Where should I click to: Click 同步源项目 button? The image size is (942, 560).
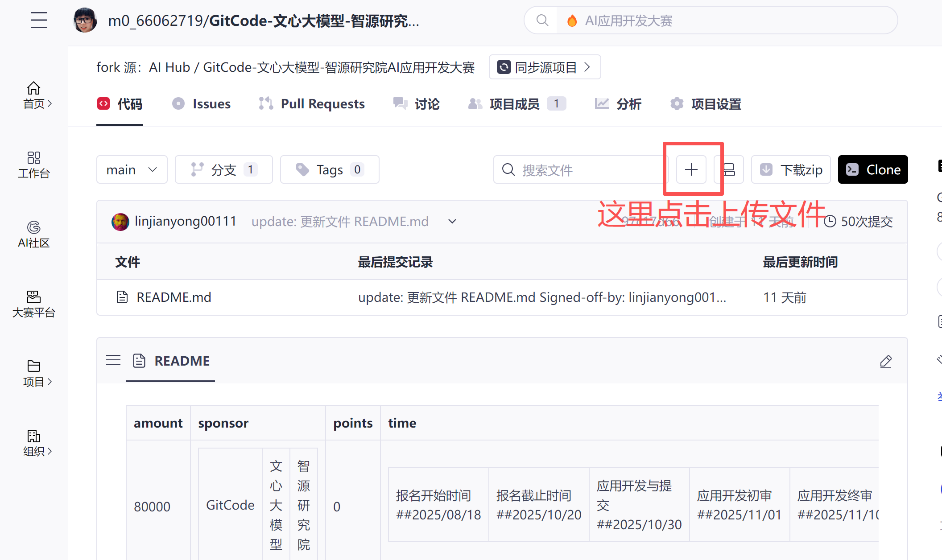point(545,67)
